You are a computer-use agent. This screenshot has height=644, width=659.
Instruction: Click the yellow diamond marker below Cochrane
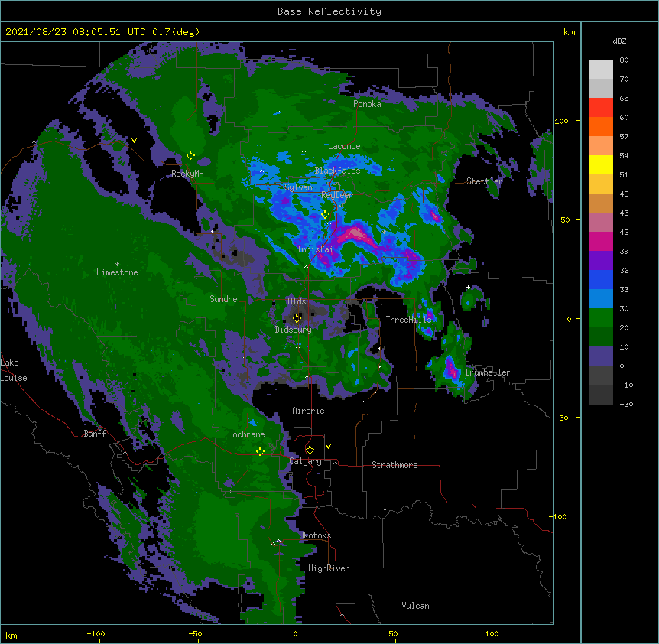260,451
